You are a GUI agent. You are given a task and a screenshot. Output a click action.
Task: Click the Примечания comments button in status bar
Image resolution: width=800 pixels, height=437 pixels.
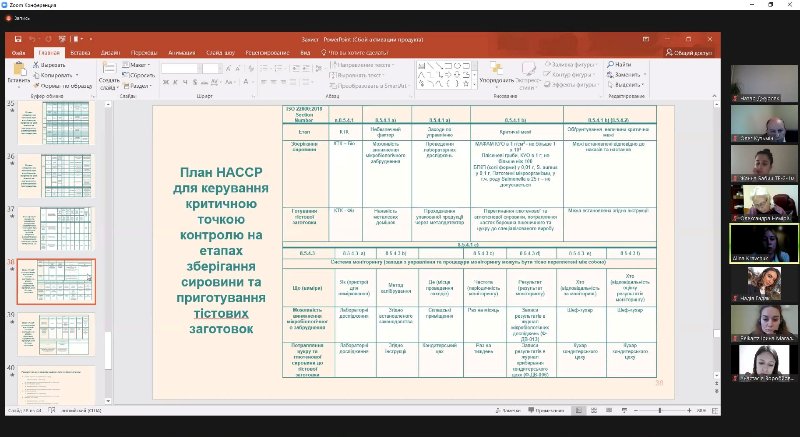546,410
